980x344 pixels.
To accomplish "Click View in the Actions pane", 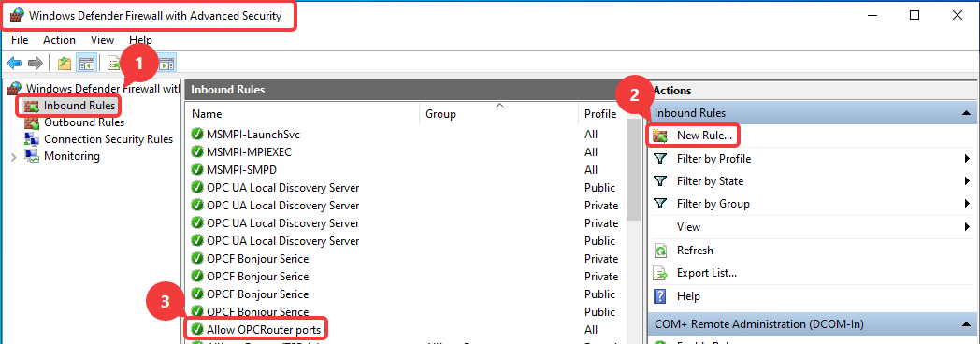I will 689,226.
